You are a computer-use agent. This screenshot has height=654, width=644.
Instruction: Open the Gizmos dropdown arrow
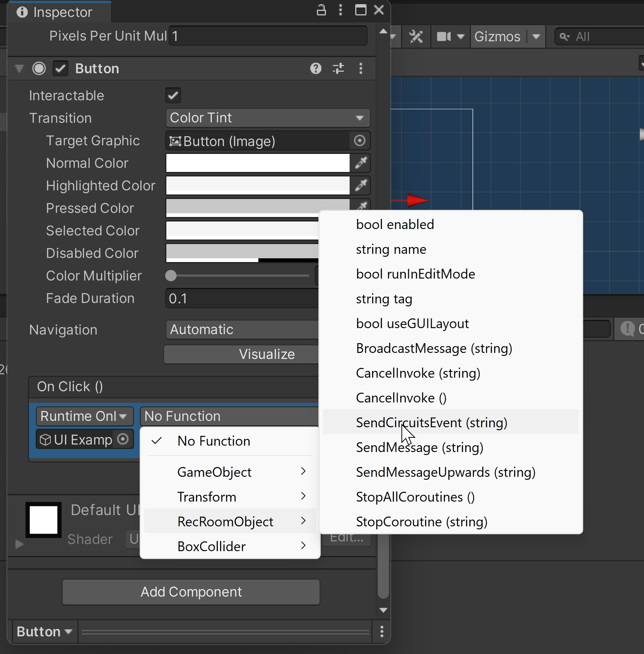[x=536, y=37]
